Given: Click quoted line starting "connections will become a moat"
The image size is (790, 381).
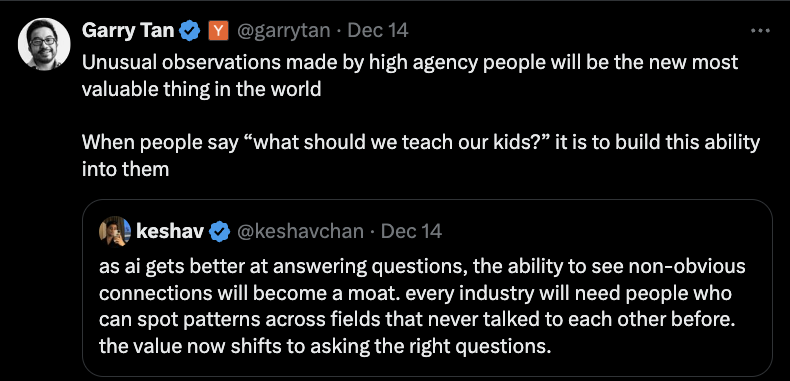Looking at the screenshot, I should [415, 293].
